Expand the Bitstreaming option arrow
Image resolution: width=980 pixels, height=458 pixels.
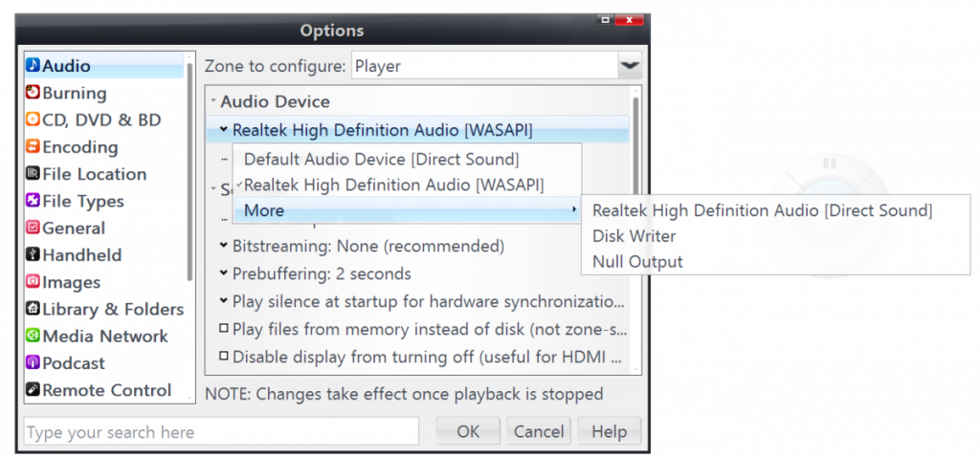(x=224, y=246)
